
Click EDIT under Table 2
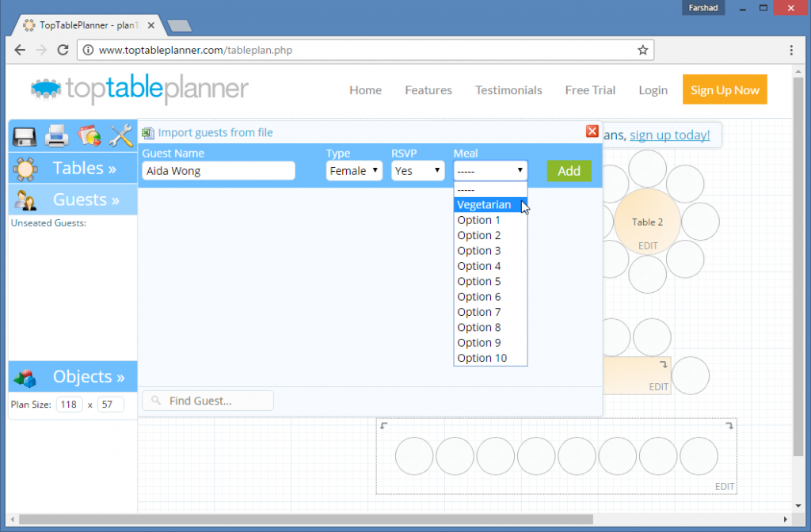point(647,245)
